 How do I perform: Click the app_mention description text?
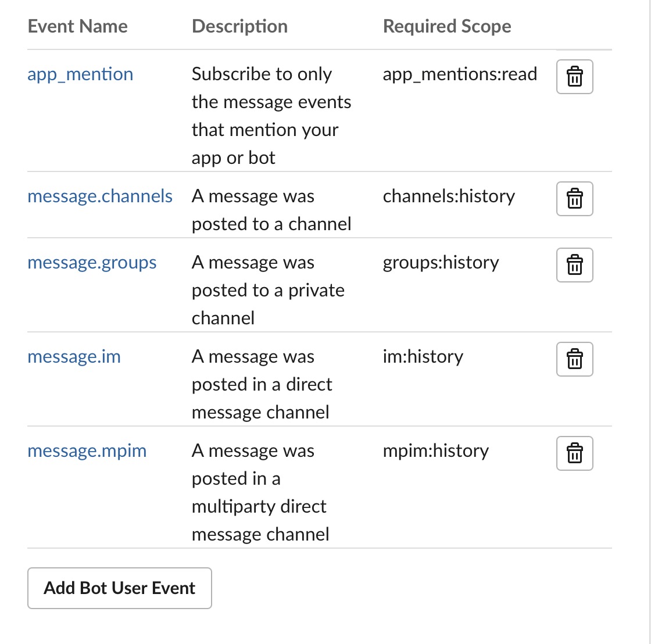tap(271, 116)
